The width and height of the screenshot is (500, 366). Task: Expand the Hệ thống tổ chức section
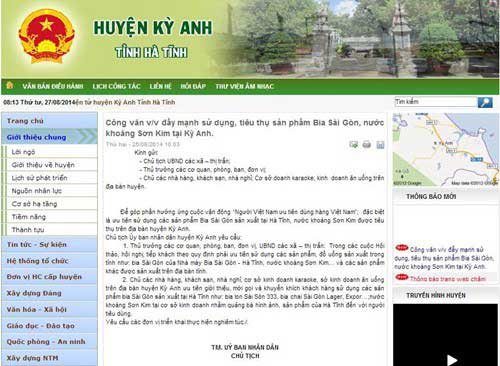pos(49,261)
